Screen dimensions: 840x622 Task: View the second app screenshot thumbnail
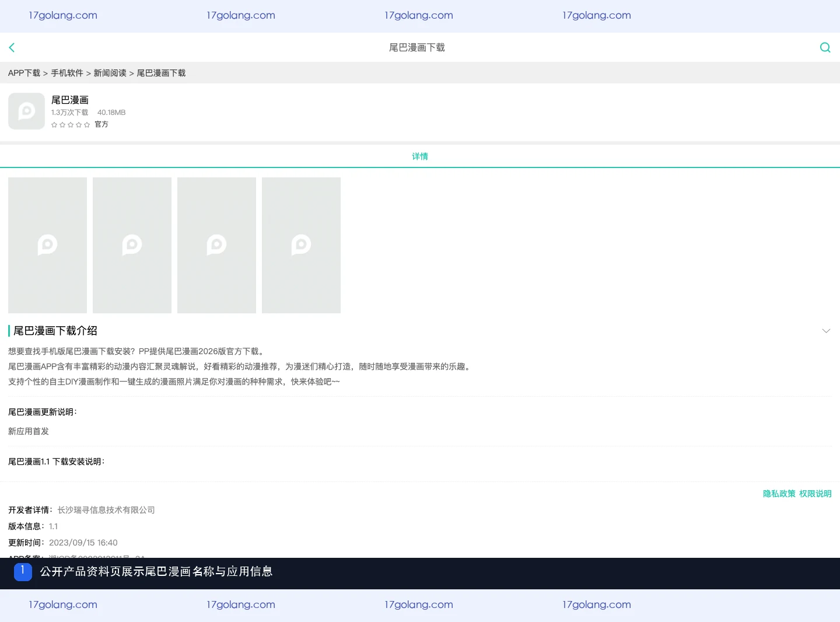(x=132, y=245)
